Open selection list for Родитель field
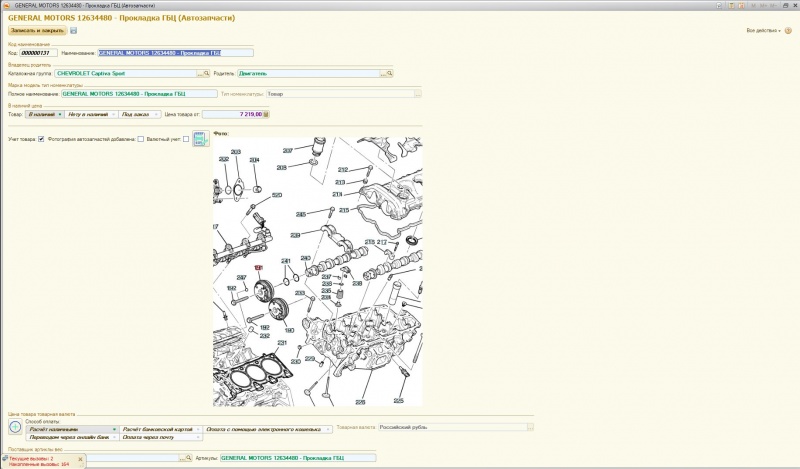Image resolution: width=800 pixels, height=469 pixels. [x=383, y=73]
